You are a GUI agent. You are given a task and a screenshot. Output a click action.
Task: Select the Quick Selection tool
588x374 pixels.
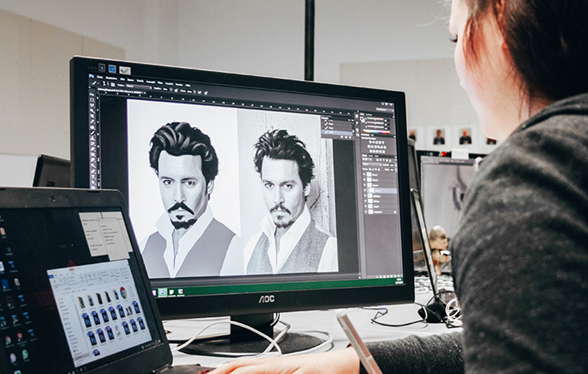click(x=92, y=111)
